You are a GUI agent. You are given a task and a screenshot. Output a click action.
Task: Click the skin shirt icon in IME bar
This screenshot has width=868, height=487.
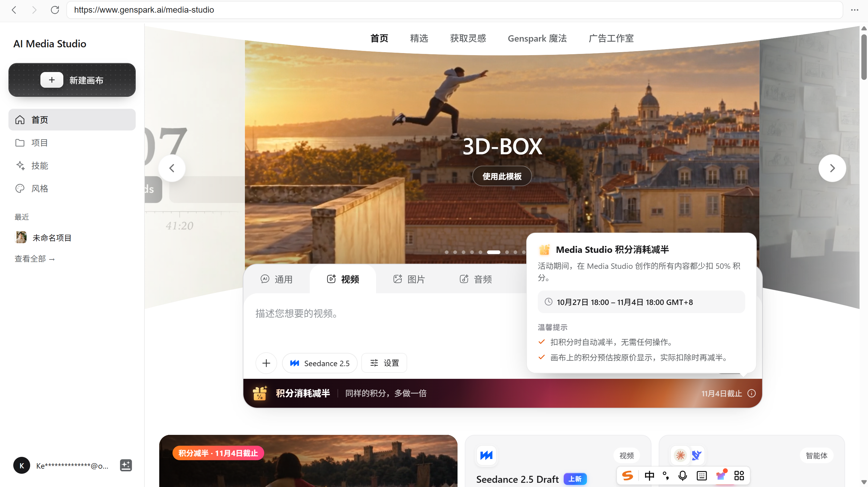coord(721,476)
